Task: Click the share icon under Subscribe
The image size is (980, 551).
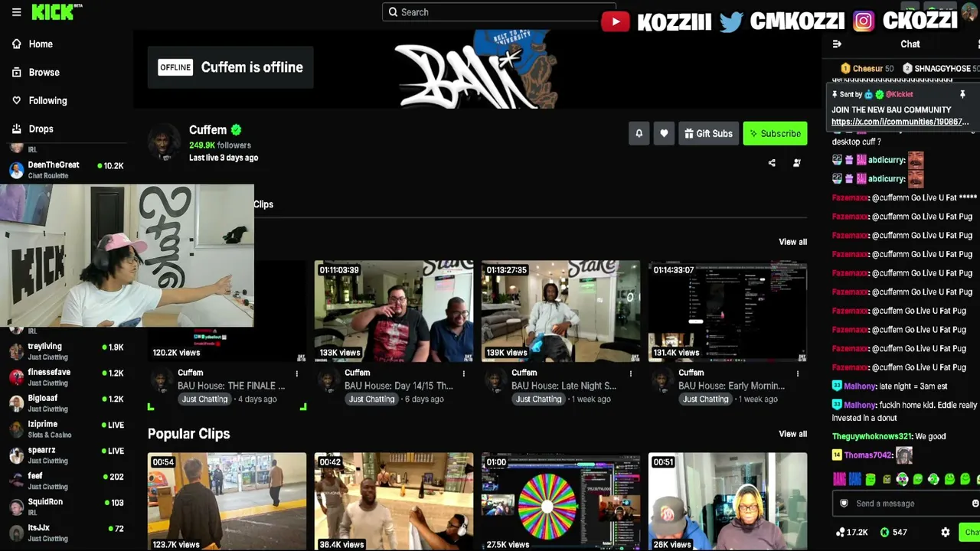Action: tap(772, 163)
